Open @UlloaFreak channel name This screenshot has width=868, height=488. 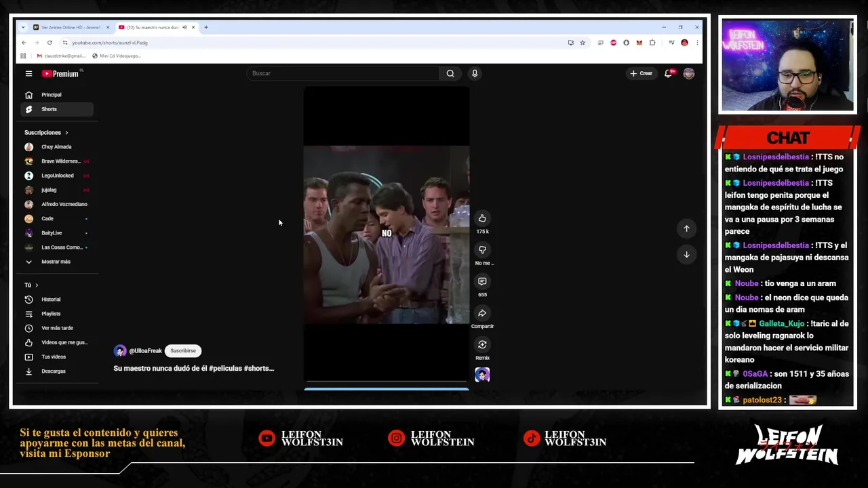coord(145,351)
